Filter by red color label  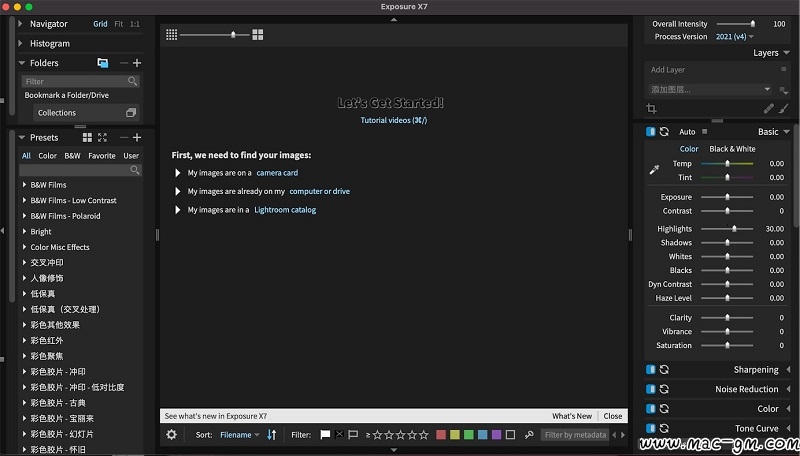click(441, 435)
